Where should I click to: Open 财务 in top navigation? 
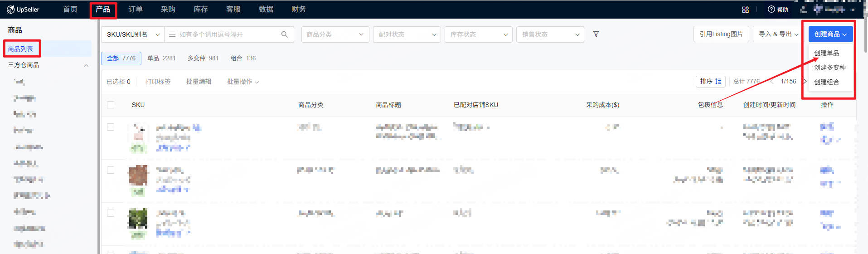pyautogui.click(x=299, y=10)
